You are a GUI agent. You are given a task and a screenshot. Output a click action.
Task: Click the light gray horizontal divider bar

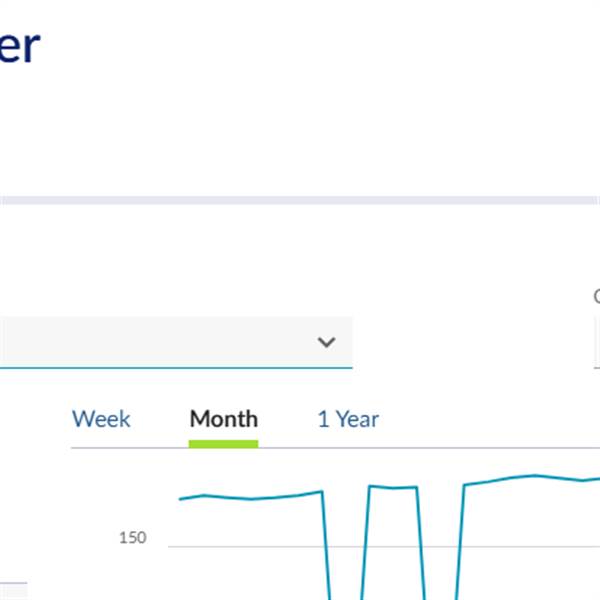pyautogui.click(x=300, y=200)
